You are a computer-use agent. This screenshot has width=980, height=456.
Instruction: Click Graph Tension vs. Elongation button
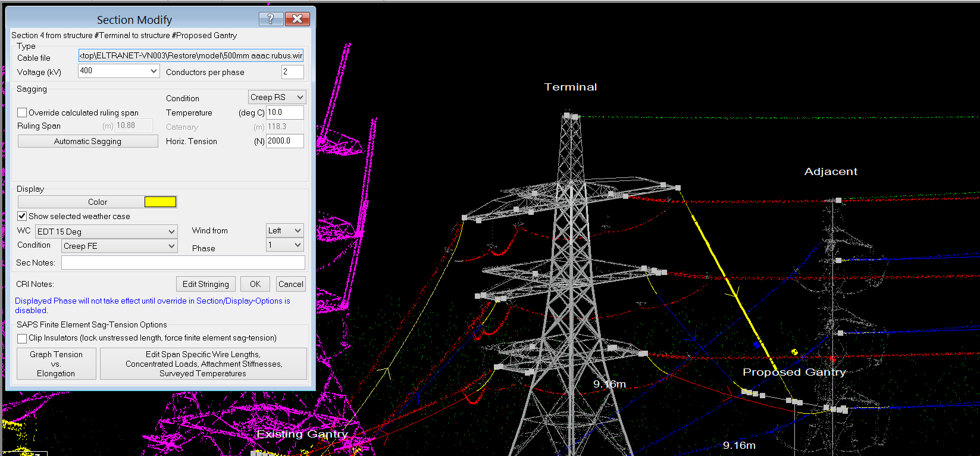tap(57, 364)
